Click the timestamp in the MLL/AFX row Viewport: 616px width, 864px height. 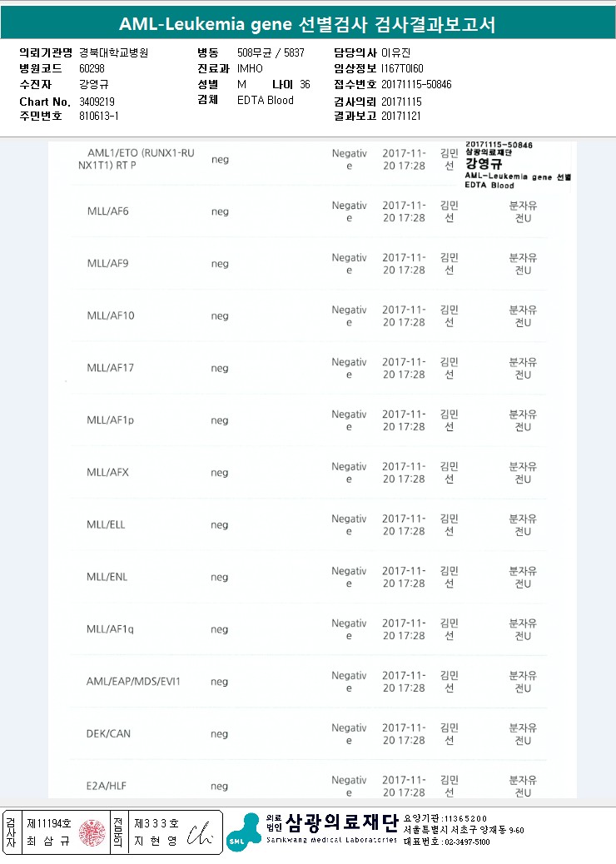[404, 473]
